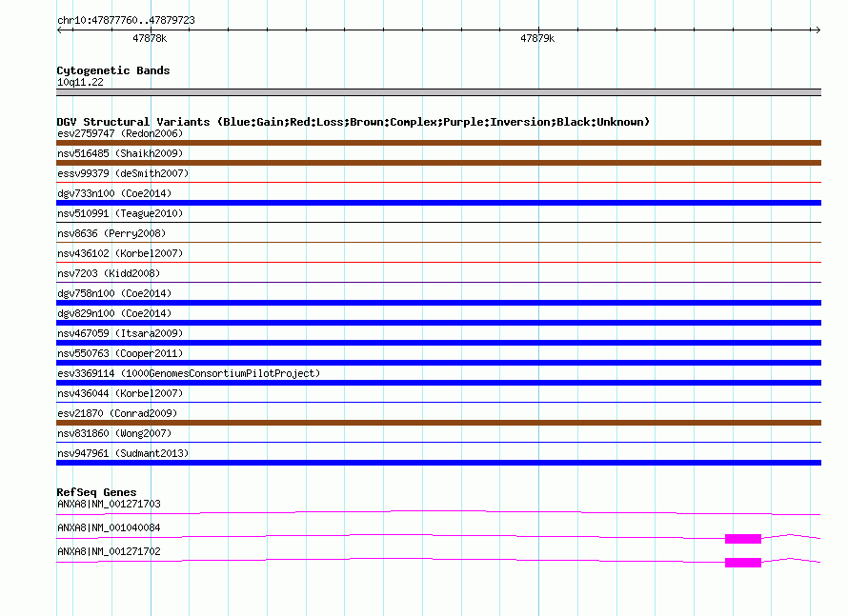
Task: Click the 47878k ruler position marker
Action: coord(150,39)
